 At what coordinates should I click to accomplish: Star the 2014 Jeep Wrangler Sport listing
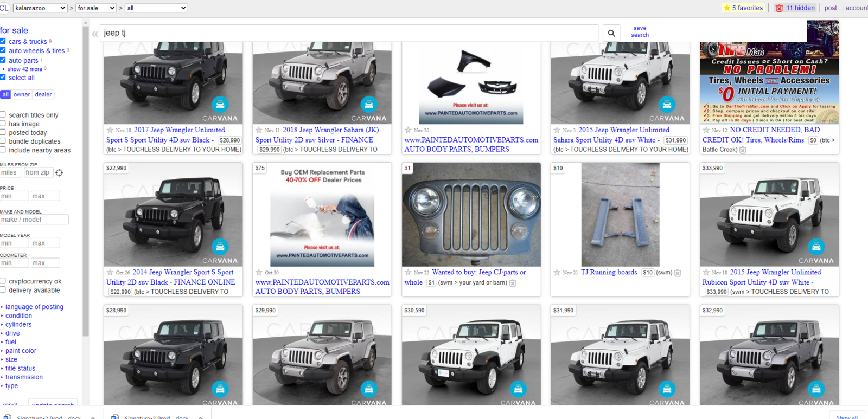110,273
